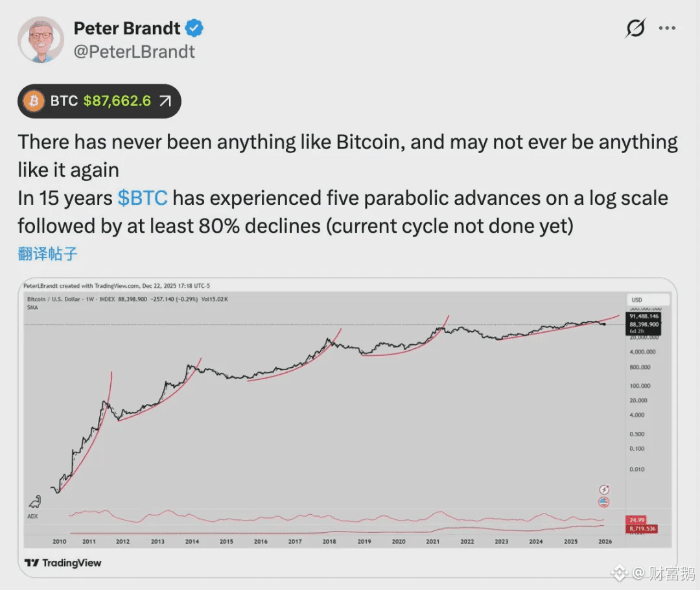The height and width of the screenshot is (590, 700).
Task: Click Peter Brandt's profile avatar
Action: (x=41, y=39)
